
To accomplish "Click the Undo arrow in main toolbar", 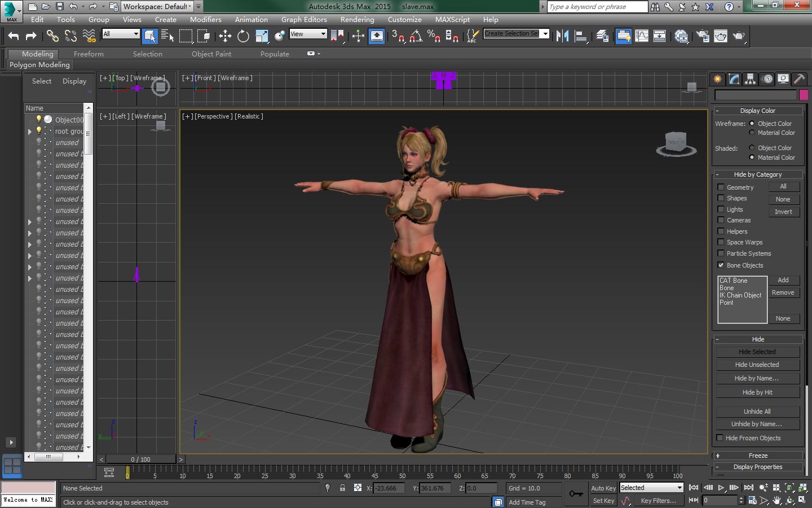I will 13,36.
